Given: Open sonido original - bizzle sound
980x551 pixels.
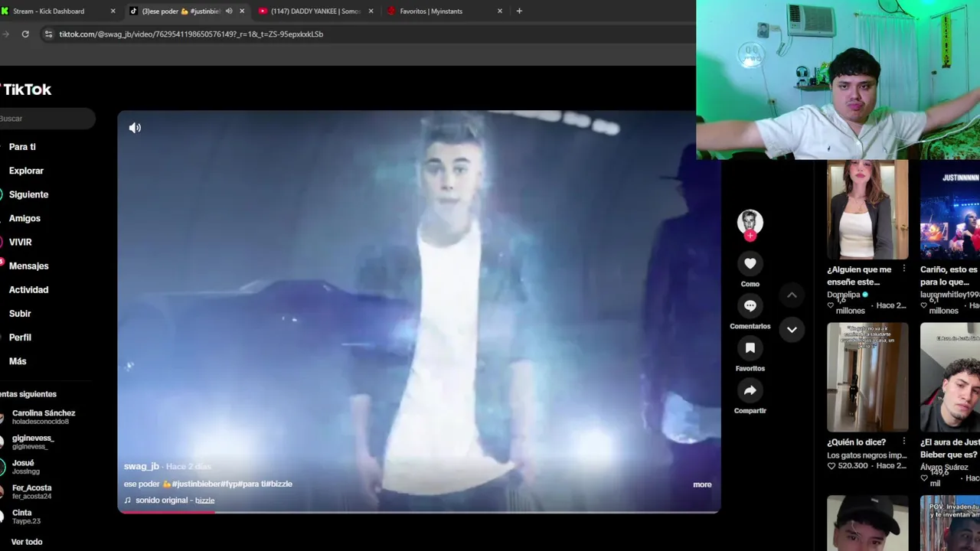Looking at the screenshot, I should click(175, 500).
